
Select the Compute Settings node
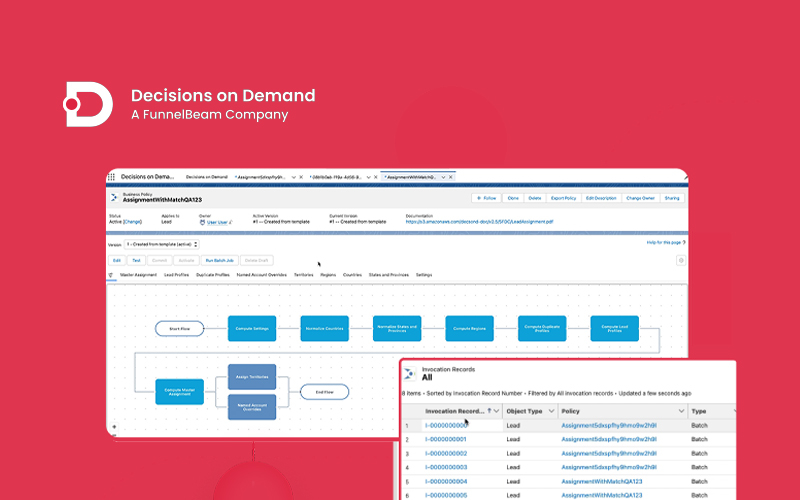coord(252,329)
